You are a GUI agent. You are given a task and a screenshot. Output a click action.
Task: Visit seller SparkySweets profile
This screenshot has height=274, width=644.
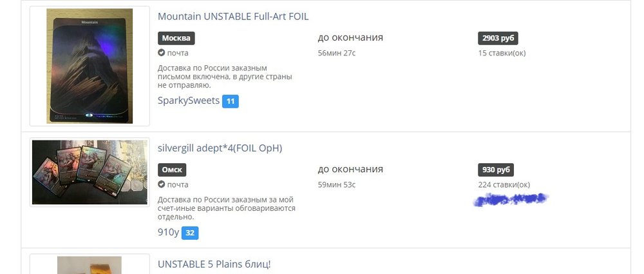point(189,101)
